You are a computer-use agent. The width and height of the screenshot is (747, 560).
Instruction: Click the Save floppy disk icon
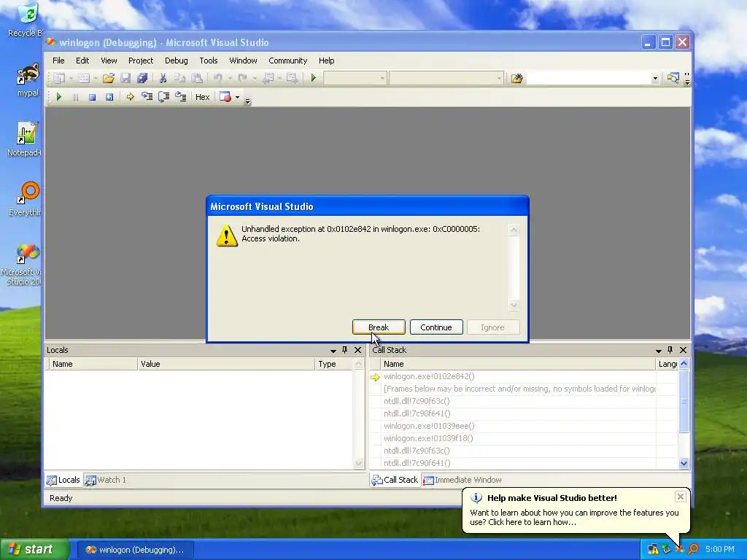125,78
